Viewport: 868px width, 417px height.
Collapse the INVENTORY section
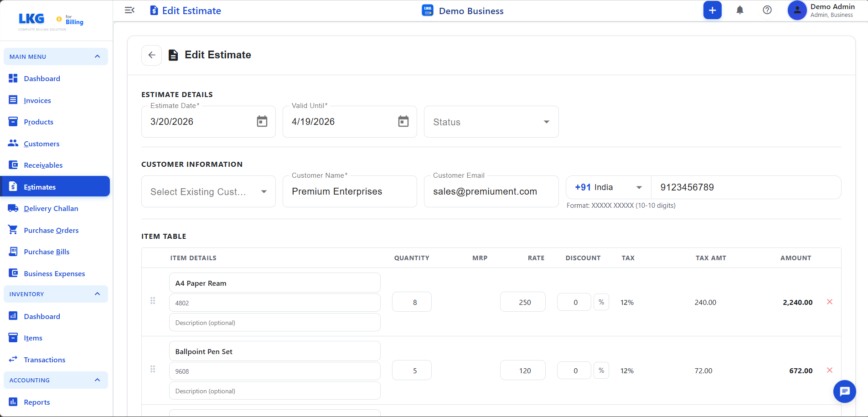coord(56,294)
